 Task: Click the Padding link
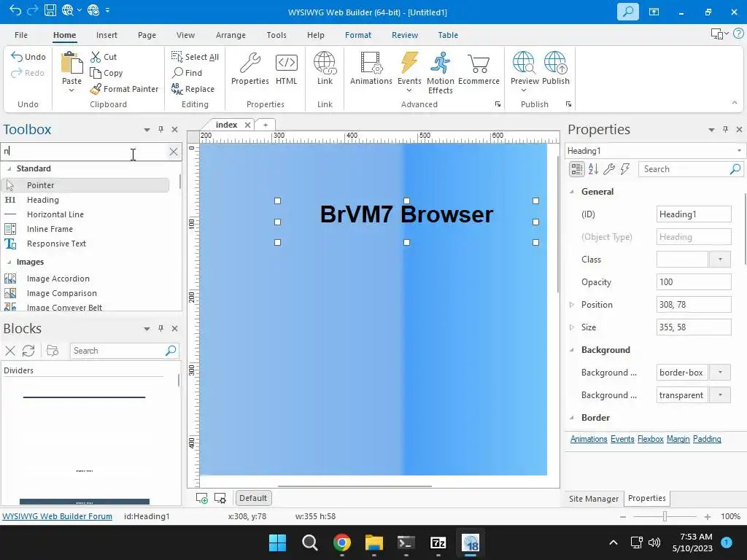pyautogui.click(x=707, y=439)
